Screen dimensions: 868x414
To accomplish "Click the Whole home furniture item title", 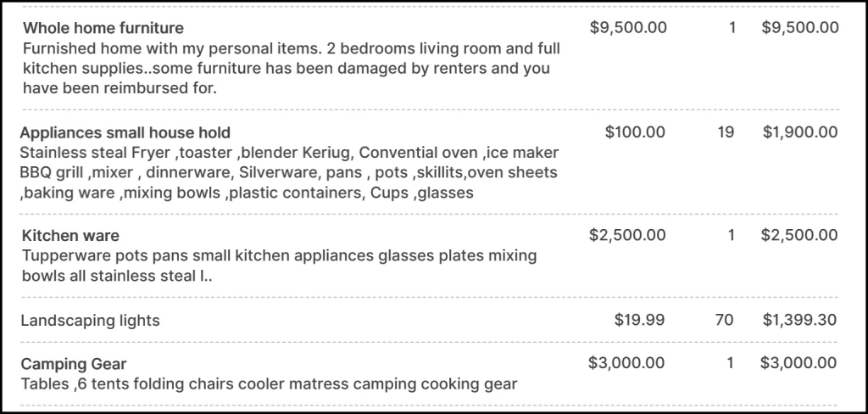I will pos(103,29).
